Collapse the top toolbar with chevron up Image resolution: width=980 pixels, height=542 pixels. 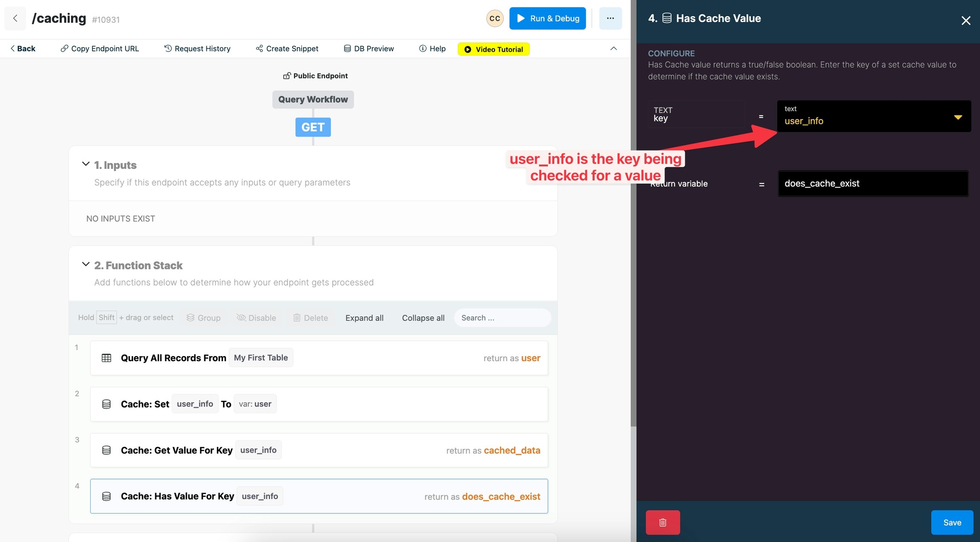[x=613, y=48]
